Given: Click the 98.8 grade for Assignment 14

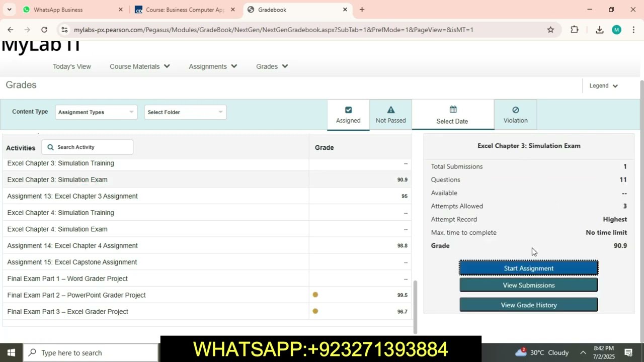Looking at the screenshot, I should (403, 246).
